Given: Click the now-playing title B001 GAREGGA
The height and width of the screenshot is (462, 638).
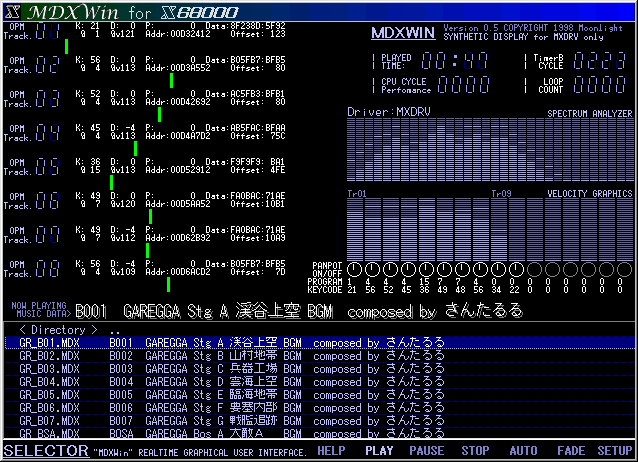Looking at the screenshot, I should 299,311.
